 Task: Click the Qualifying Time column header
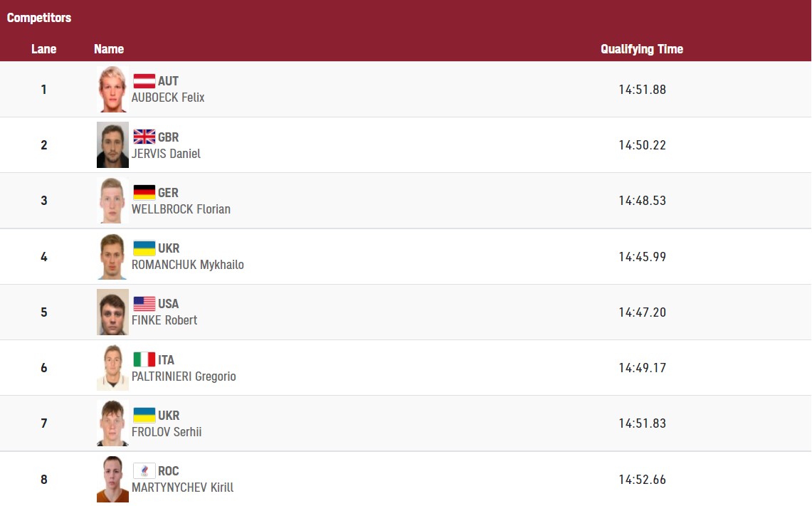pos(641,49)
